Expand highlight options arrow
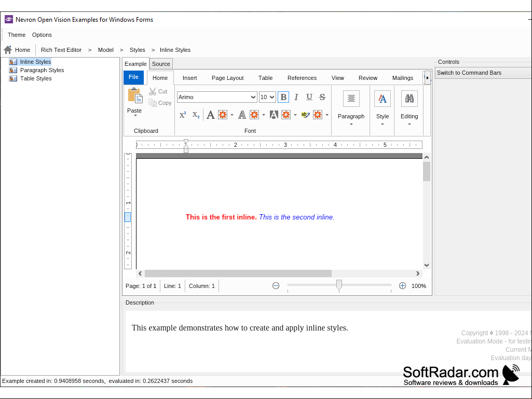 (x=327, y=115)
